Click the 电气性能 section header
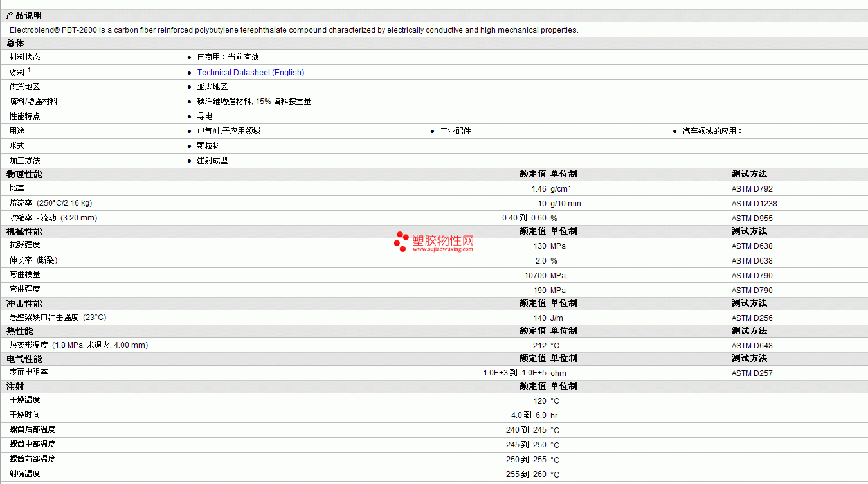 click(x=24, y=359)
